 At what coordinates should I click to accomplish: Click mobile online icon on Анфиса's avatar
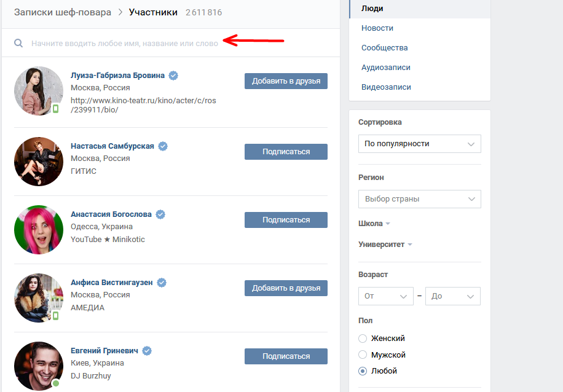tap(56, 316)
